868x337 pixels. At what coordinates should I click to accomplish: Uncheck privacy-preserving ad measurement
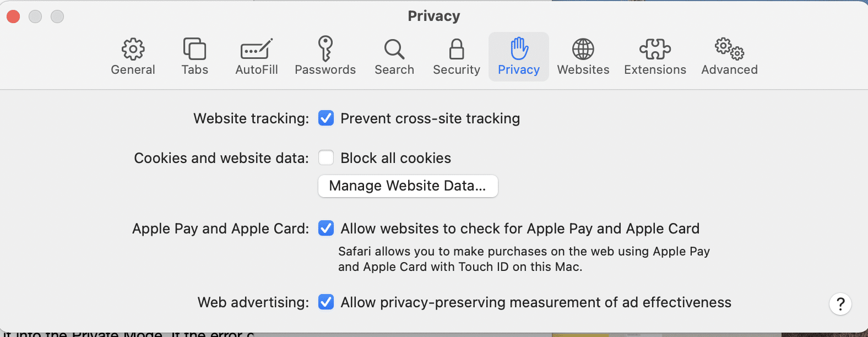pyautogui.click(x=326, y=302)
